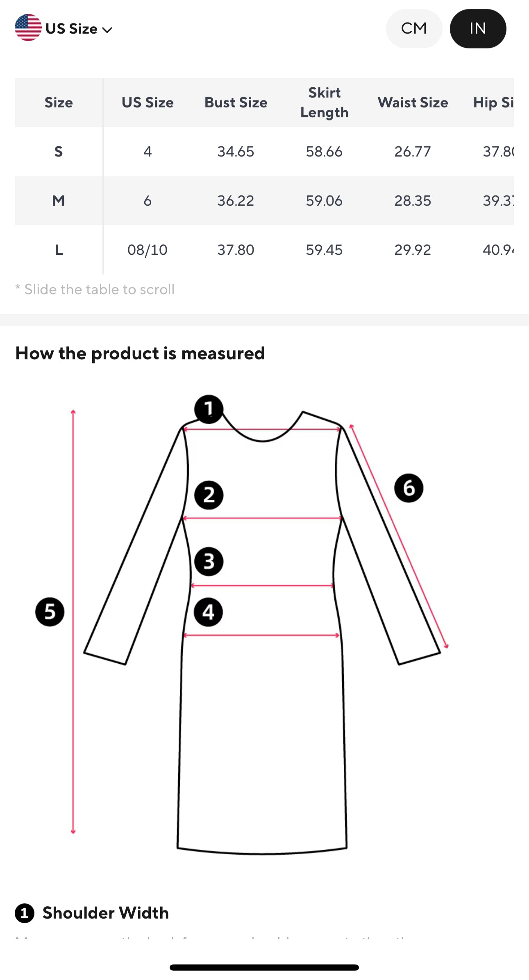Viewport: 529px width, 980px height.
Task: Tap marker 6 sleeve measurement badge
Action: pyautogui.click(x=409, y=488)
